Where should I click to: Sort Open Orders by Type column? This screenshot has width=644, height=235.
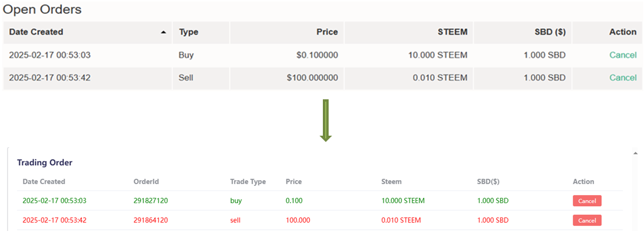tap(189, 32)
